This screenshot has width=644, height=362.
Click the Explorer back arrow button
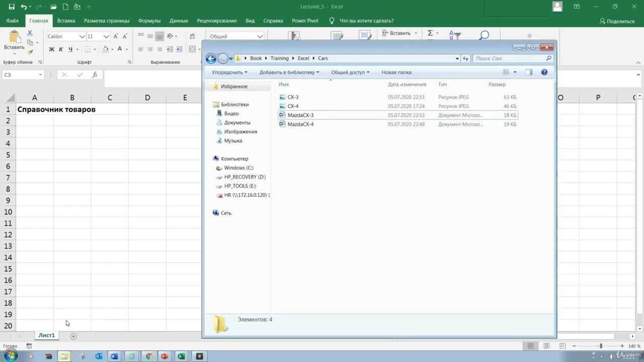[211, 58]
